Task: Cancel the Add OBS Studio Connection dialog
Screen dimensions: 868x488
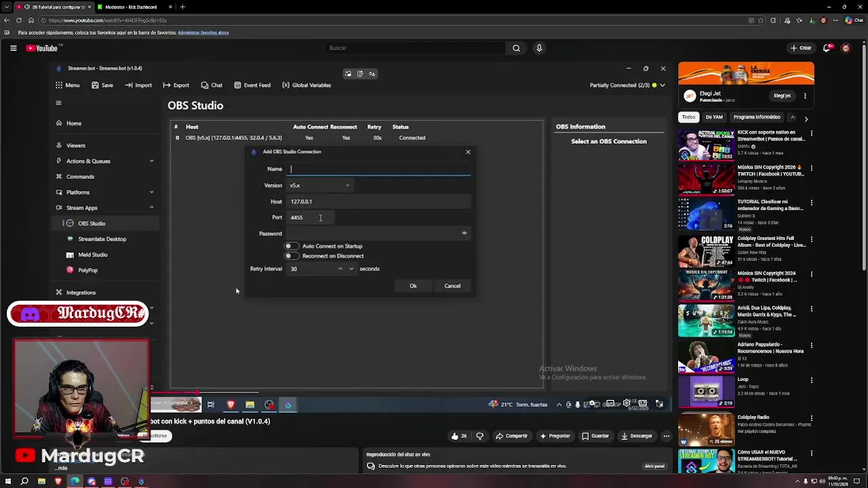Action: [x=452, y=285]
